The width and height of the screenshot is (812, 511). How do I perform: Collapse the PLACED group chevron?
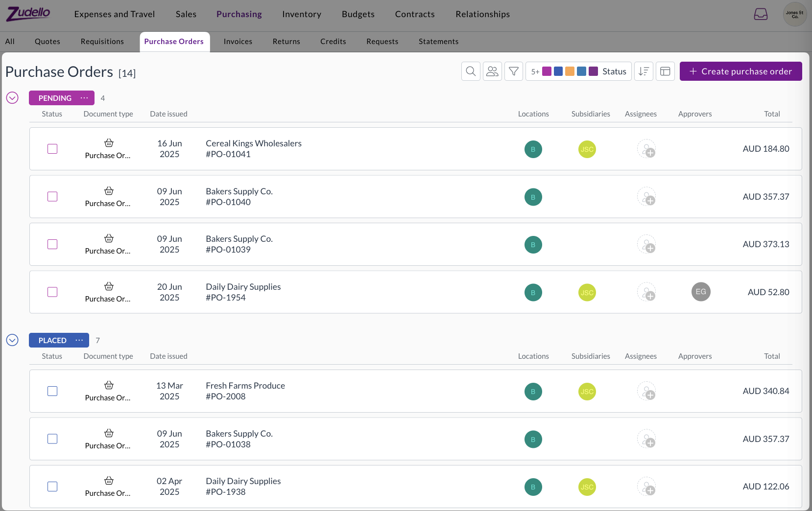[x=12, y=340]
